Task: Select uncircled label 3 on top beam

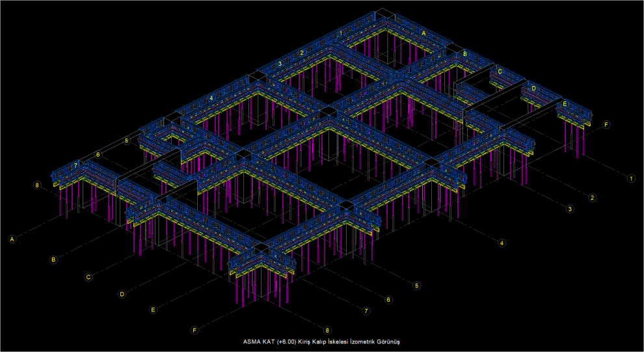Action: click(x=280, y=64)
